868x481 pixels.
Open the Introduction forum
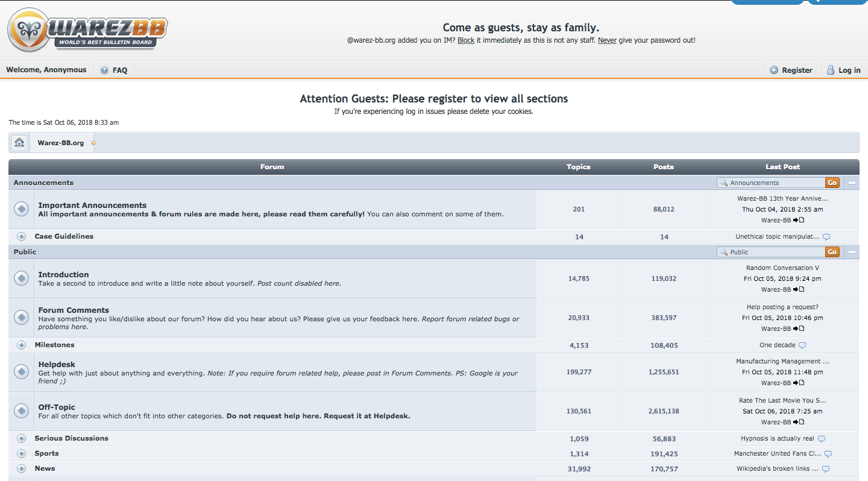63,274
